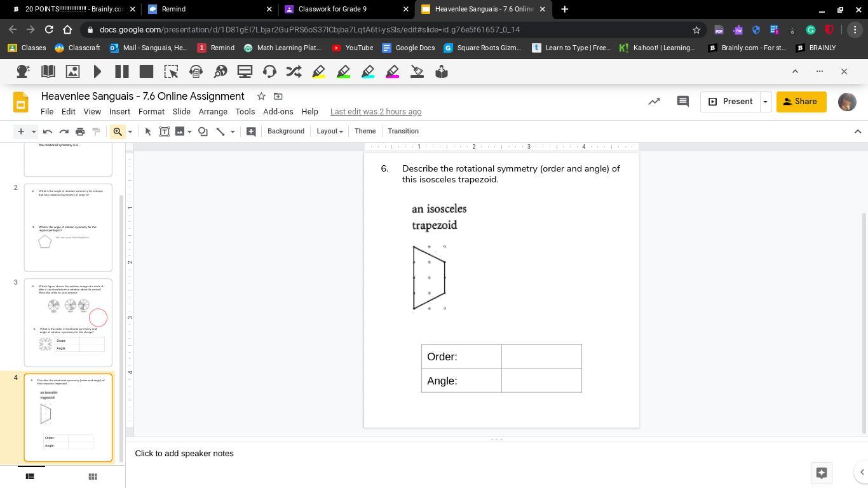Toggle the zoom magnifier tool

[x=118, y=132]
